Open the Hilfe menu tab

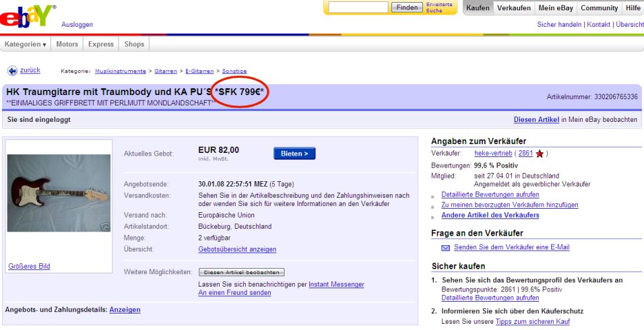[x=633, y=8]
